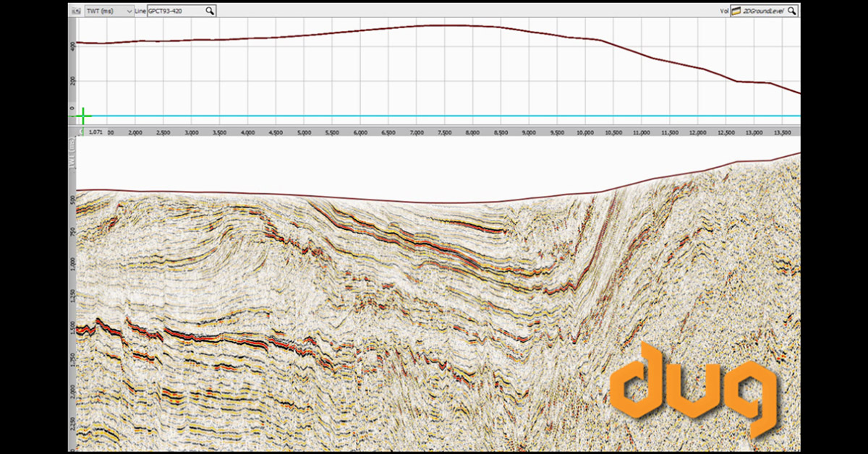
Task: Click the camera snapshot icon on the toolbar
Action: tap(76, 10)
